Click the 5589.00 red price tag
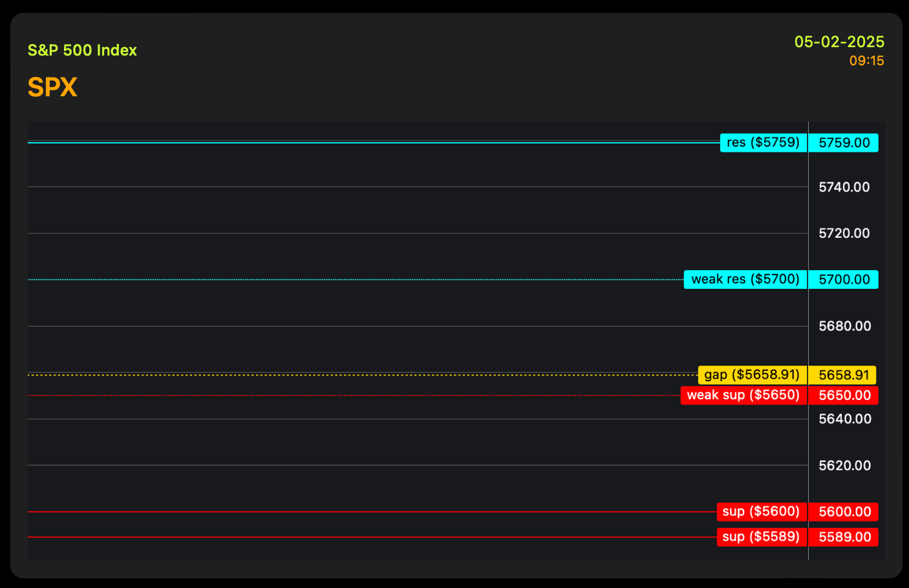909x588 pixels. (844, 537)
